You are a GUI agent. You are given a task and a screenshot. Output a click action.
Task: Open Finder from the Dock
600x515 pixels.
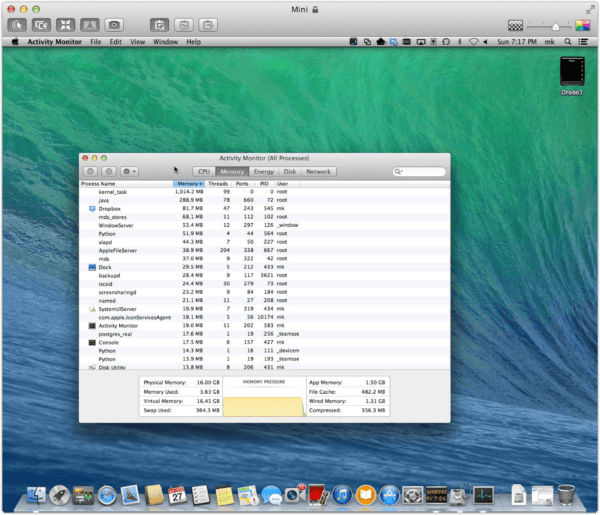pyautogui.click(x=38, y=494)
